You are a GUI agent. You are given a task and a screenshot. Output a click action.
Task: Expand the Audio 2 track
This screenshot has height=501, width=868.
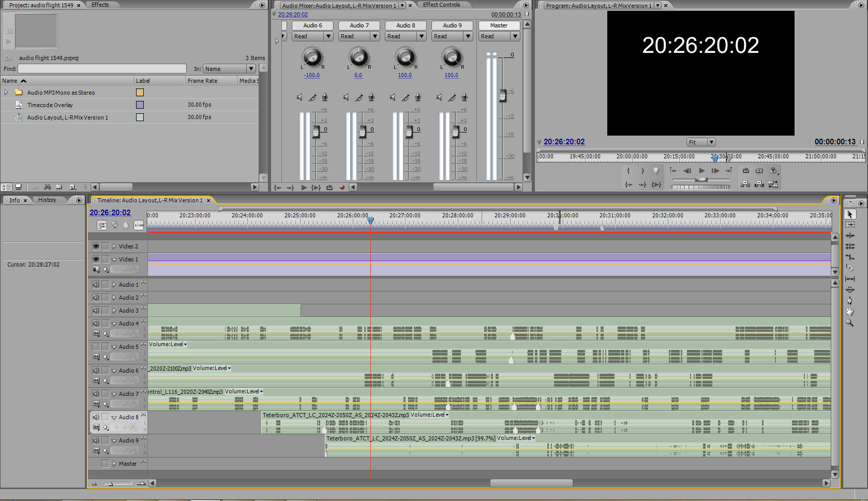(114, 298)
